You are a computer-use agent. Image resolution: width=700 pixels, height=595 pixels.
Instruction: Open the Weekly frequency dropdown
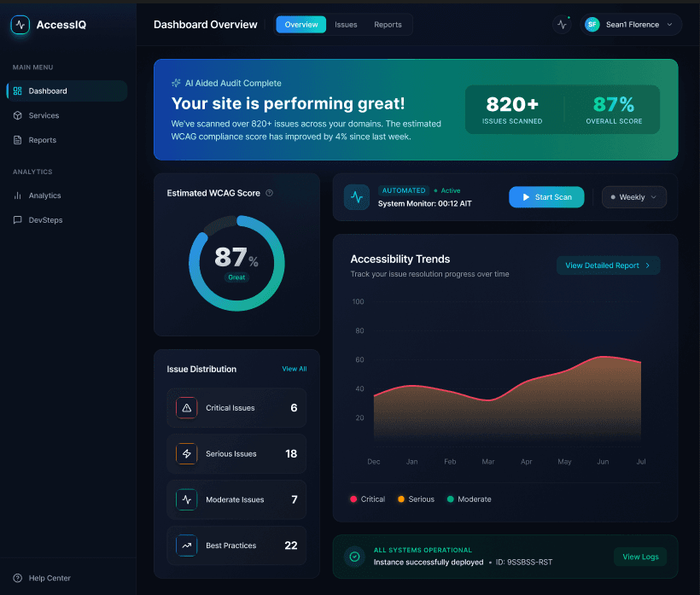(633, 197)
